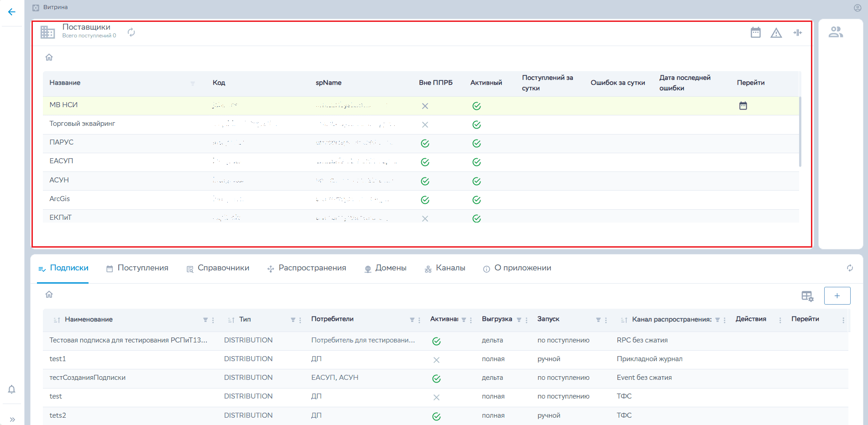This screenshot has height=425, width=868.
Task: Click the back arrow in left sidebar
Action: [x=12, y=12]
